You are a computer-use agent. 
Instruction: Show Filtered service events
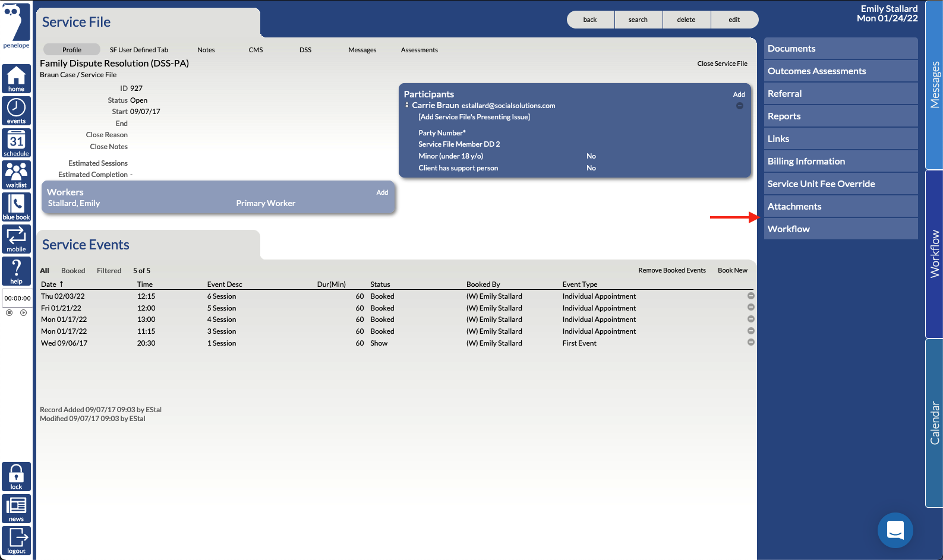click(x=109, y=271)
